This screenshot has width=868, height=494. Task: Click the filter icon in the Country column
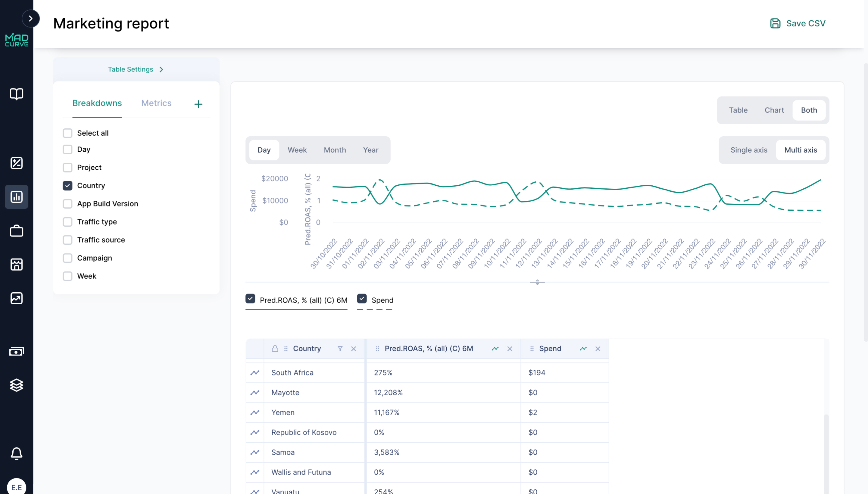click(340, 348)
